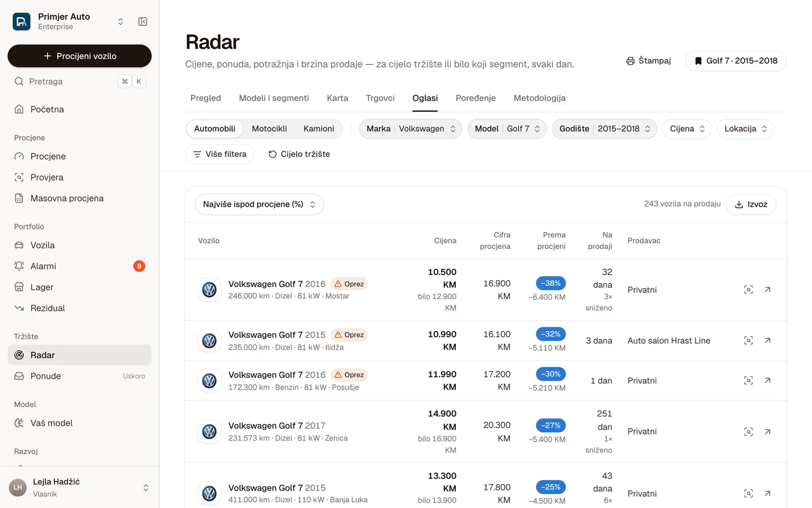812x508 pixels.
Task: Open Model Golf 7 dropdown
Action: [507, 129]
